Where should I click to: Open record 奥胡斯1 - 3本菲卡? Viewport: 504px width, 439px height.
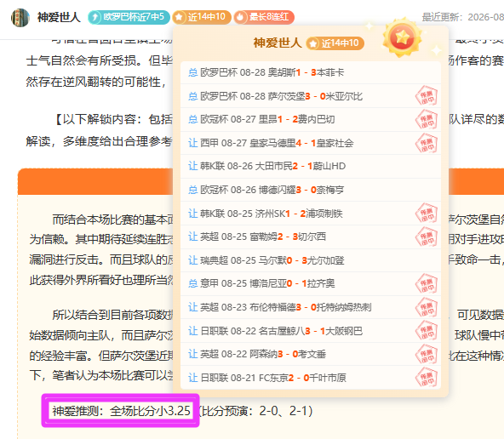pos(311,72)
